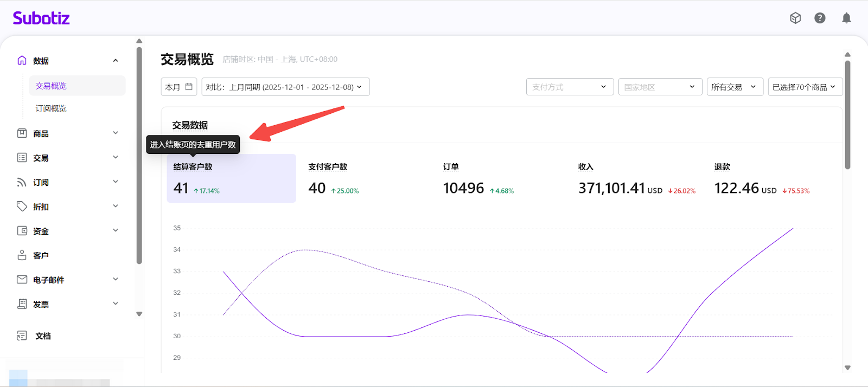Open the help question mark icon

pyautogui.click(x=820, y=18)
